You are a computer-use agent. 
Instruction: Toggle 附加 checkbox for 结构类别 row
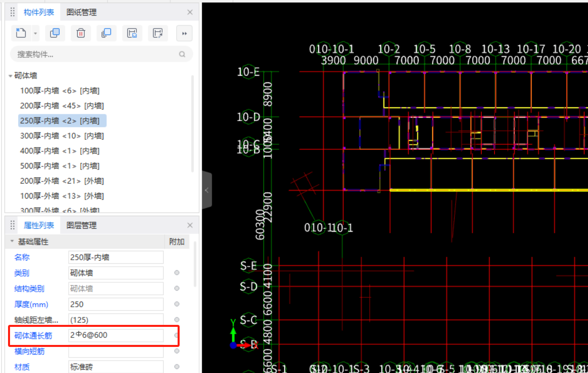pos(177,288)
